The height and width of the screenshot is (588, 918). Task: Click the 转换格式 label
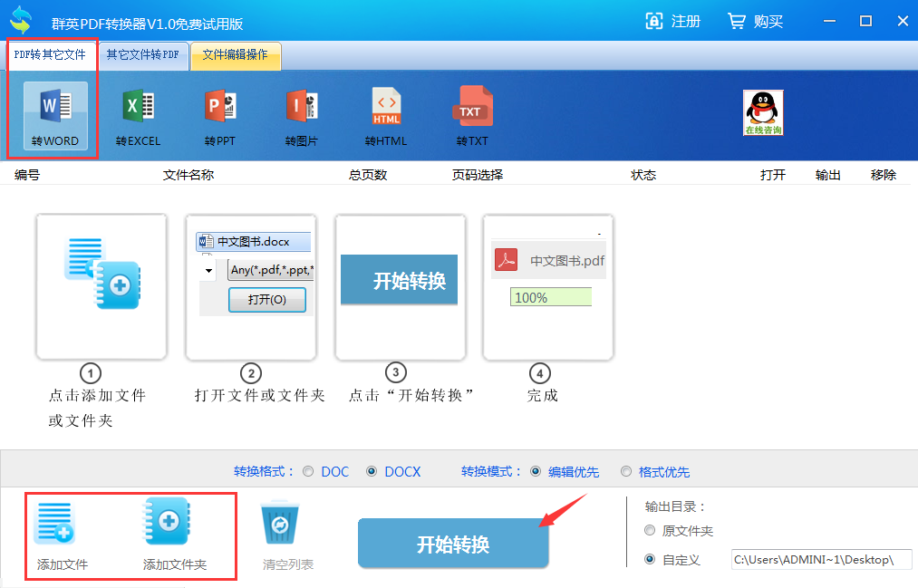pos(264,471)
